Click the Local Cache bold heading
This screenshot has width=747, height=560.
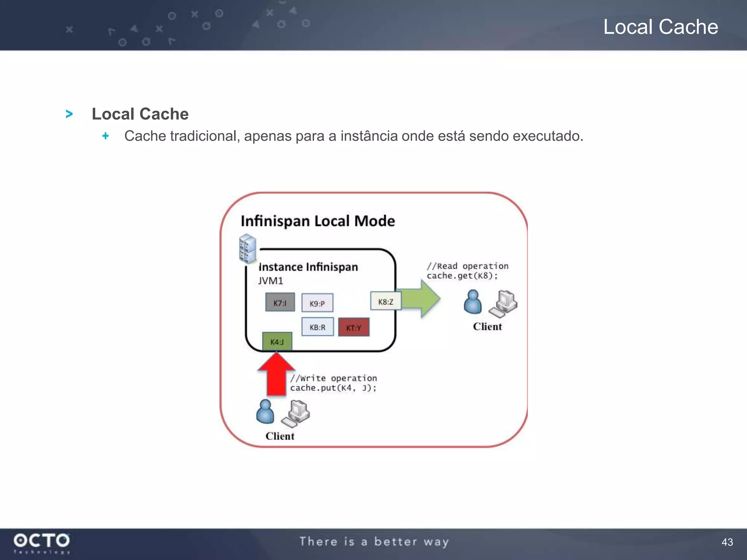click(140, 114)
